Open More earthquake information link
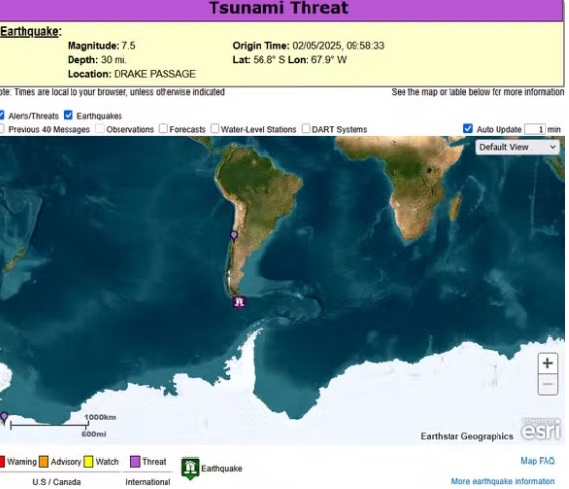Screen dimensions: 569x489 click(503, 481)
